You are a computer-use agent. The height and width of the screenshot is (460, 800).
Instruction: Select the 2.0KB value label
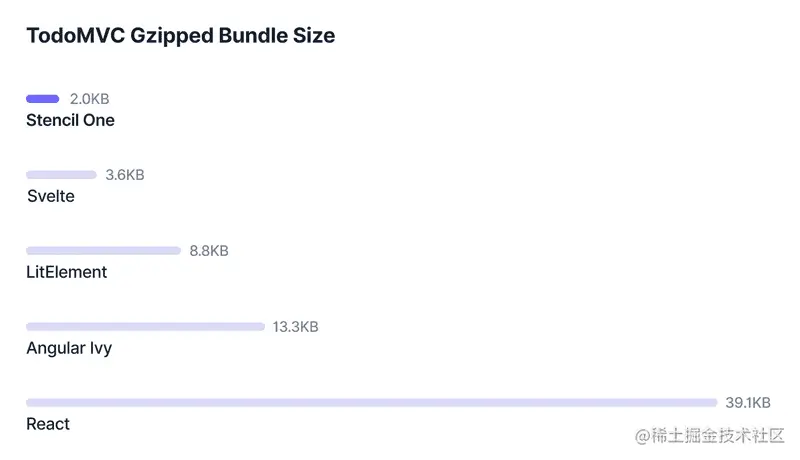click(89, 99)
